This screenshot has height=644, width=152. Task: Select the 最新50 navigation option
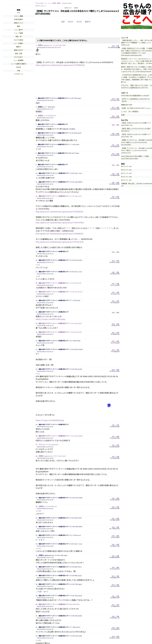[88, 22]
